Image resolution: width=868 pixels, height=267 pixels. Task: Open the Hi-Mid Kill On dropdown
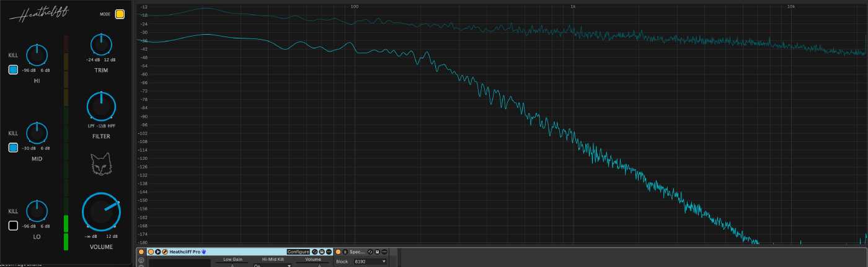[x=272, y=265]
